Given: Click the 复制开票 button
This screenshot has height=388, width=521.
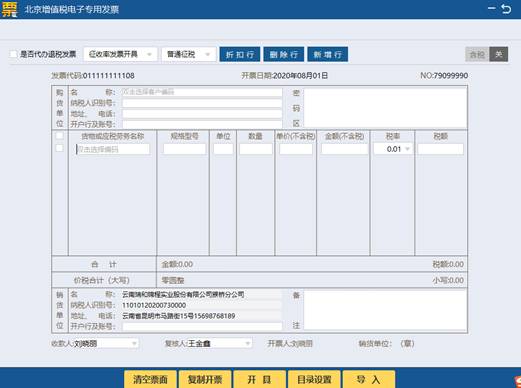Looking at the screenshot, I should 205,379.
